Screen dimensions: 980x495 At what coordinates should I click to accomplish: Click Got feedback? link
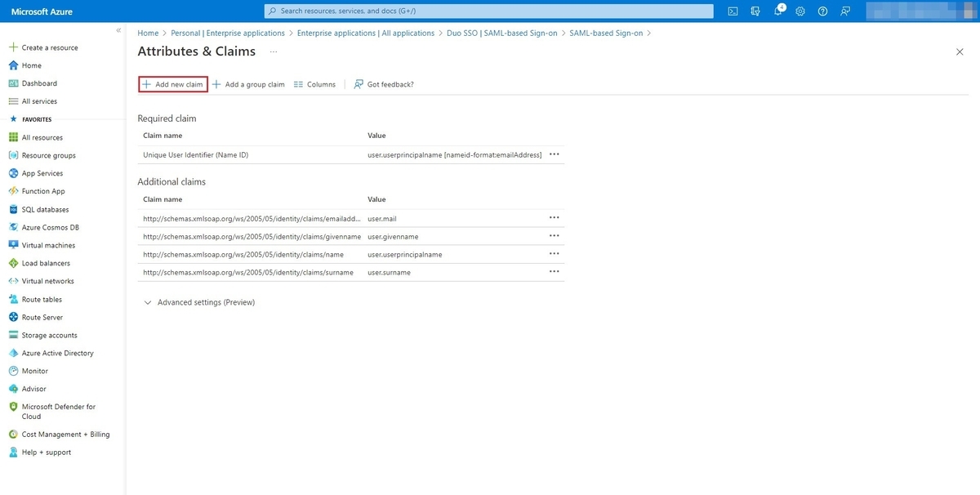tap(384, 84)
